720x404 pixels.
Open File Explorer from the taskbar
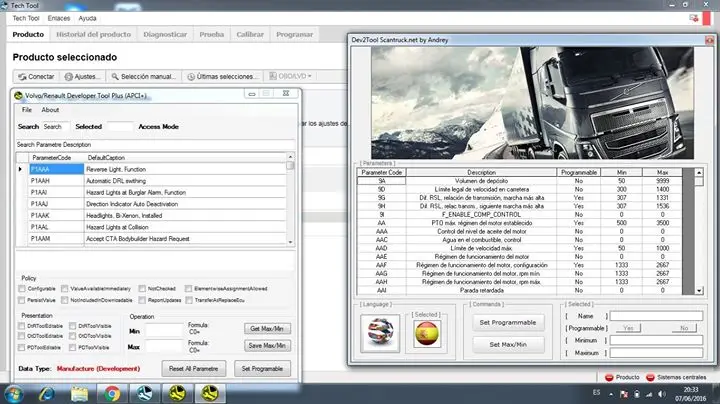coord(79,394)
